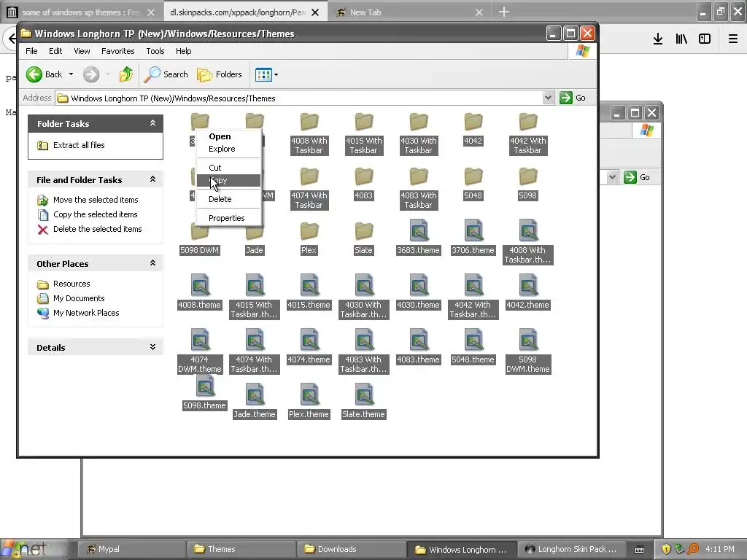Viewport: 747px width, 560px height.
Task: Switch to Mypal taskbar button
Action: point(131,549)
